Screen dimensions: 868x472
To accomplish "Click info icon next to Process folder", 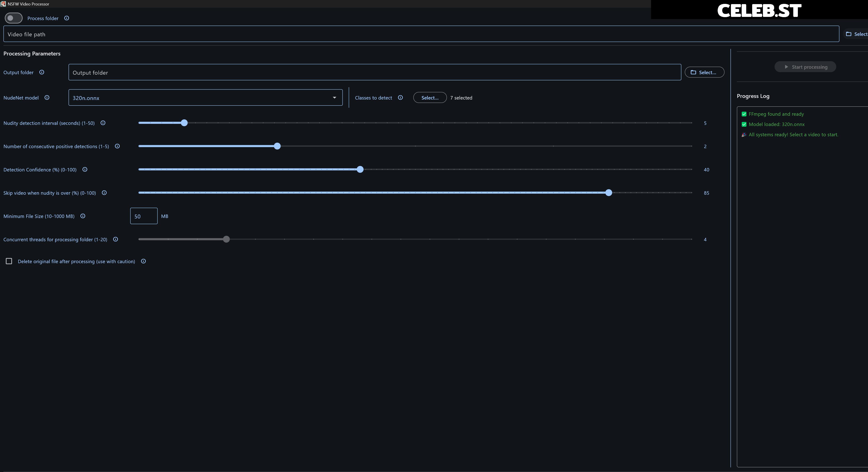I will 67,18.
